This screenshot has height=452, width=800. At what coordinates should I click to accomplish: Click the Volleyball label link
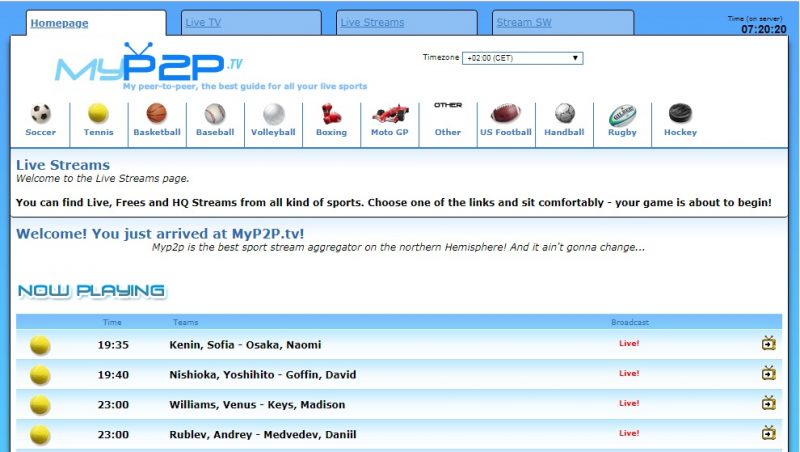[273, 132]
